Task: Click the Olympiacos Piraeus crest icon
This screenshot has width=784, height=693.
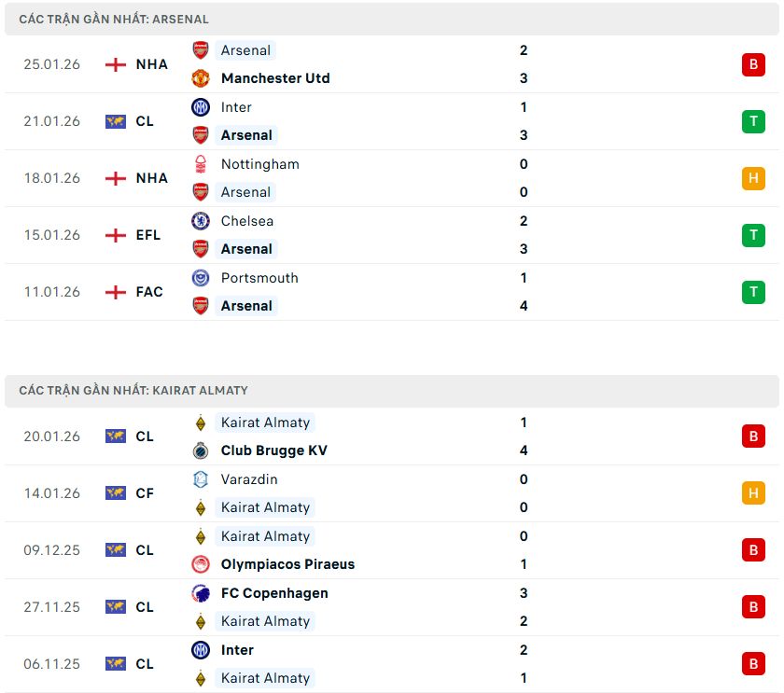Action: (201, 564)
